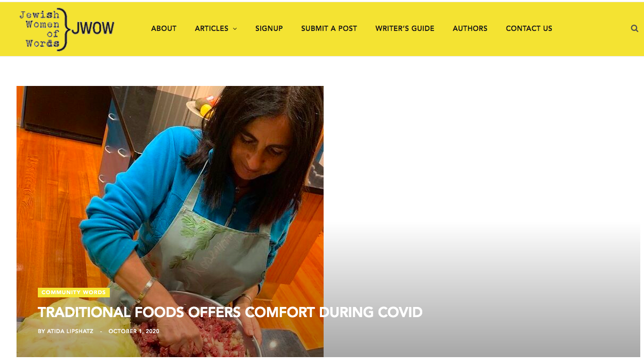Navigate to Contact Us
The image size is (644, 363).
[x=529, y=28]
